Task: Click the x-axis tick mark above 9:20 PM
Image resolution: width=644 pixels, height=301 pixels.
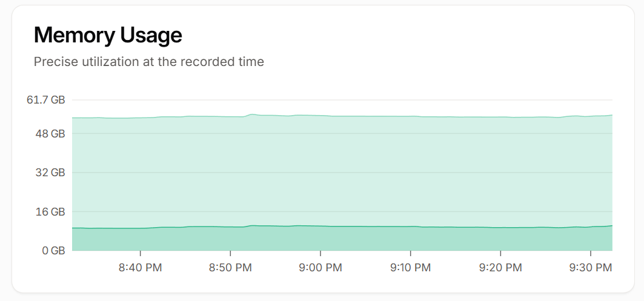Action: 500,253
